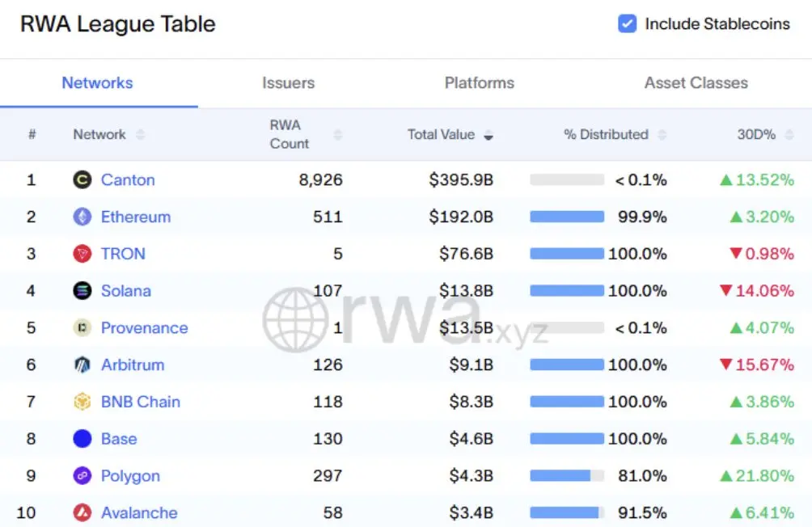812x527 pixels.
Task: Click the Polygon logo icon
Action: point(82,476)
